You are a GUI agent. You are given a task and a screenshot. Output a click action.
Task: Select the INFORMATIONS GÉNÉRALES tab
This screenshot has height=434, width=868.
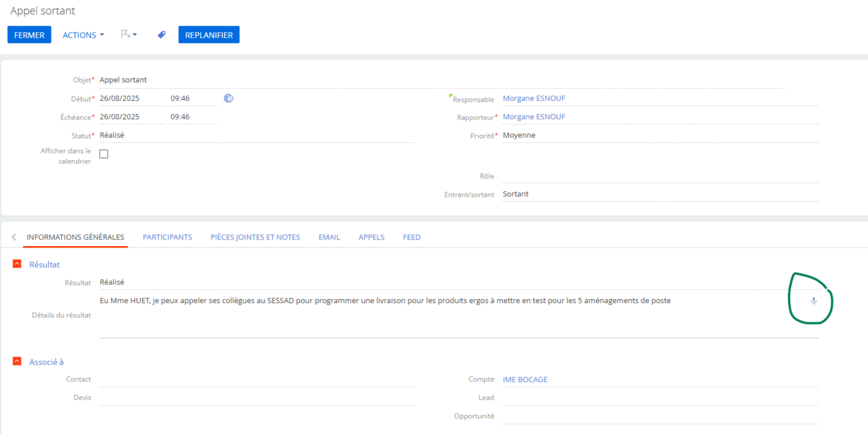[75, 237]
